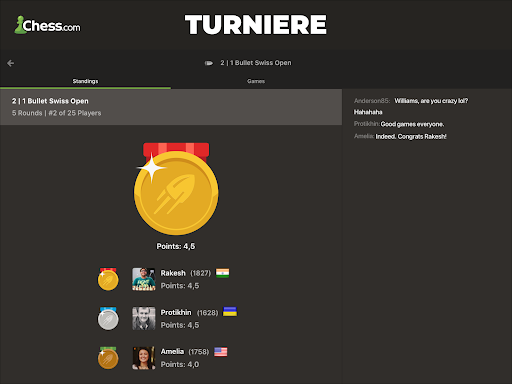Viewport: 512px width, 384px height.
Task: Click the Chess.com logo
Action: click(47, 25)
